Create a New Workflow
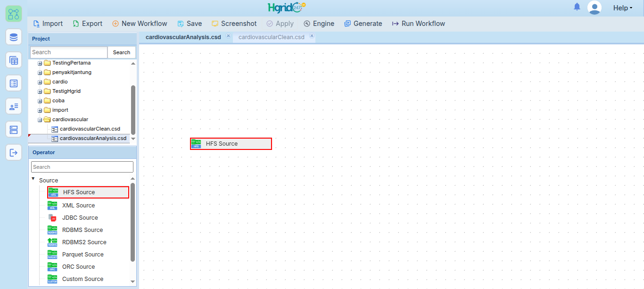The height and width of the screenshot is (289, 644). tap(140, 24)
